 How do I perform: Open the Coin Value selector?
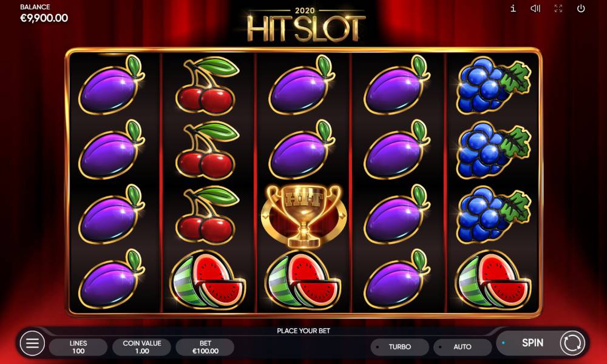[x=141, y=347]
